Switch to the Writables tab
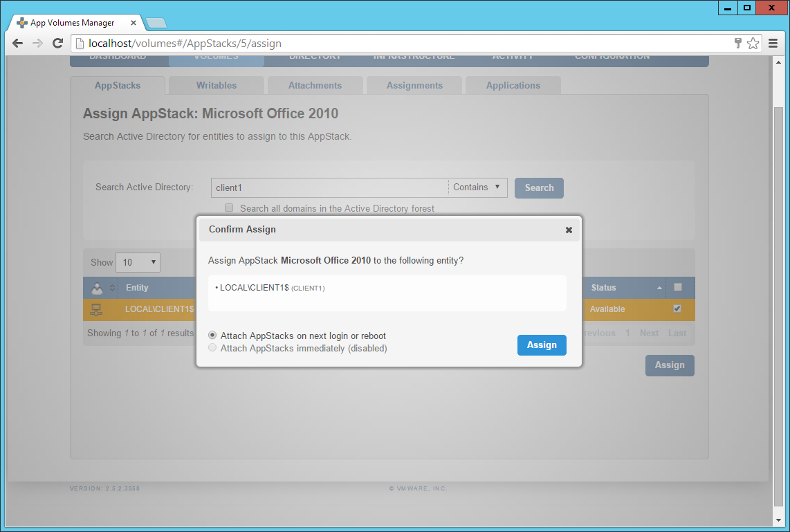The width and height of the screenshot is (790, 532). [x=216, y=86]
